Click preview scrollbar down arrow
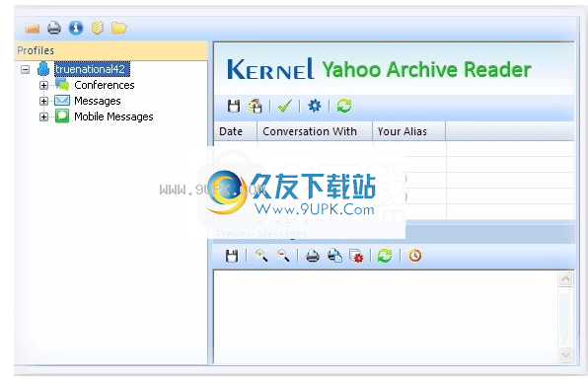This screenshot has width=588, height=385. [565, 354]
